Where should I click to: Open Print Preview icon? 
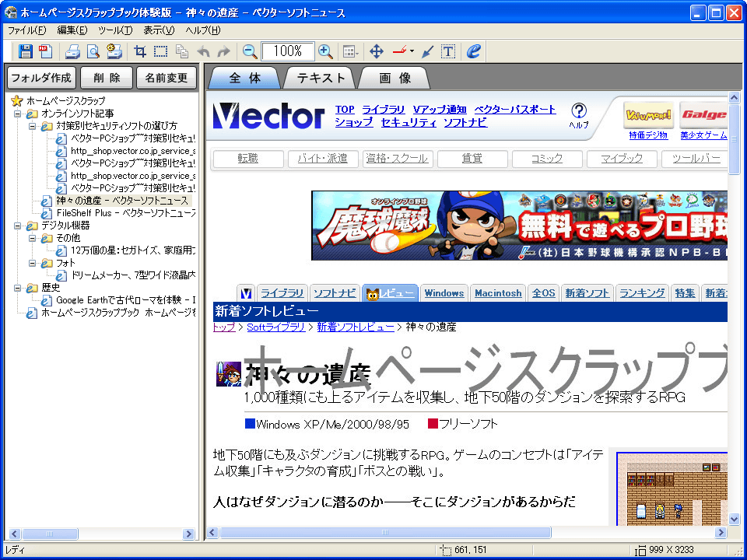coord(93,51)
